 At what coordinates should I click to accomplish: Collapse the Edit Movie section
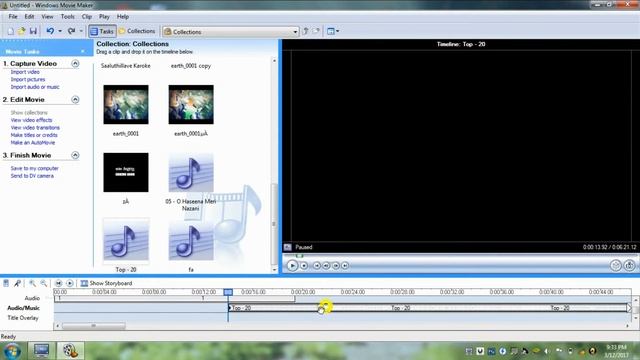75,100
